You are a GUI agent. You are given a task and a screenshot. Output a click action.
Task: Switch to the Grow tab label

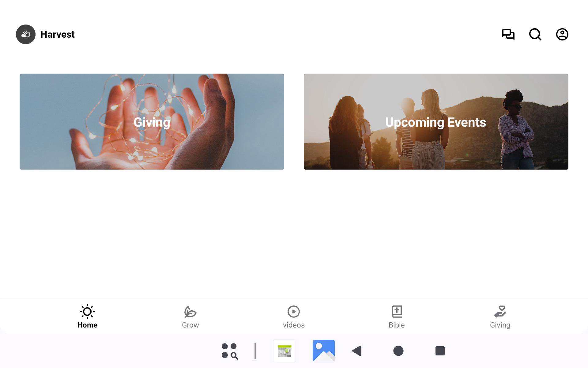190,325
